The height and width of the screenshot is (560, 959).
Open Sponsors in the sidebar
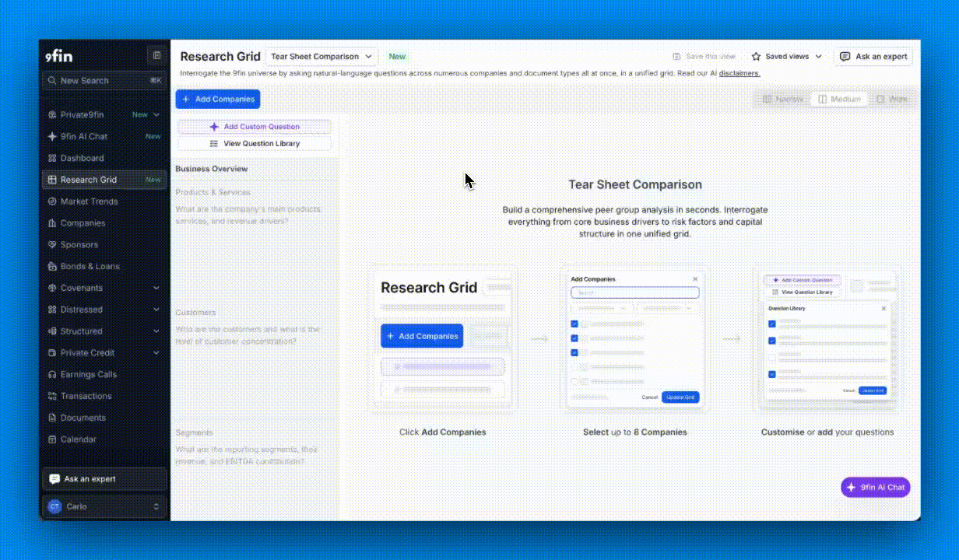coord(104,245)
